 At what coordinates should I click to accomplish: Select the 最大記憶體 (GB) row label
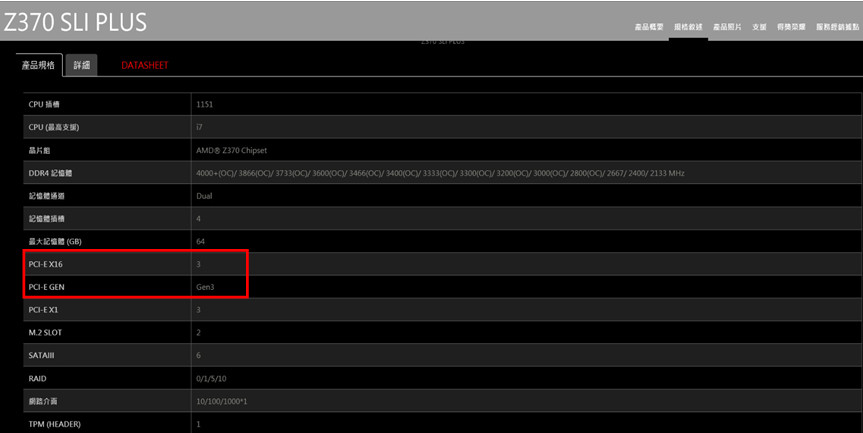coord(55,242)
